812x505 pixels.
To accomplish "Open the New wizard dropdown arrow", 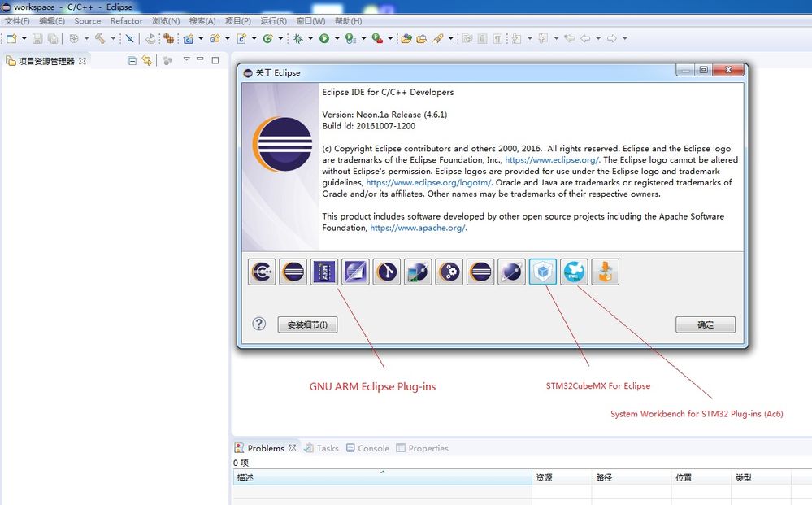I will pyautogui.click(x=24, y=38).
